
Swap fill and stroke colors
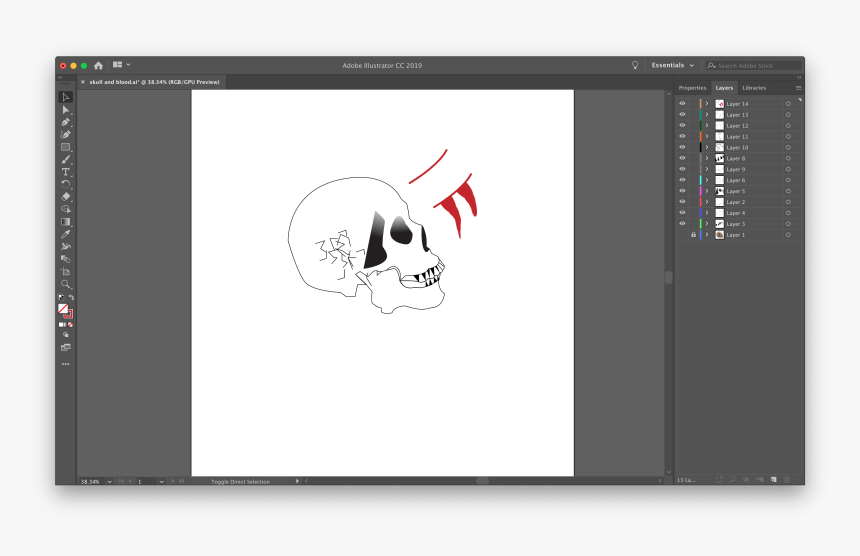71,297
